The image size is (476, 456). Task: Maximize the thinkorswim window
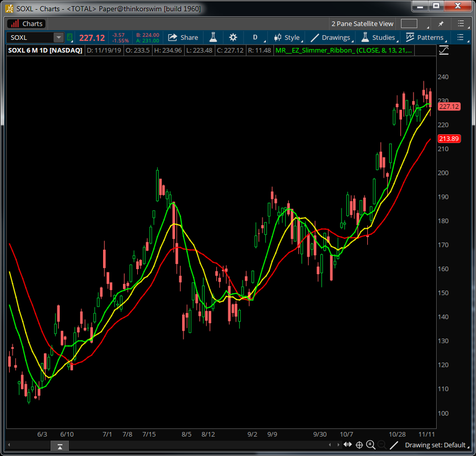click(x=436, y=6)
